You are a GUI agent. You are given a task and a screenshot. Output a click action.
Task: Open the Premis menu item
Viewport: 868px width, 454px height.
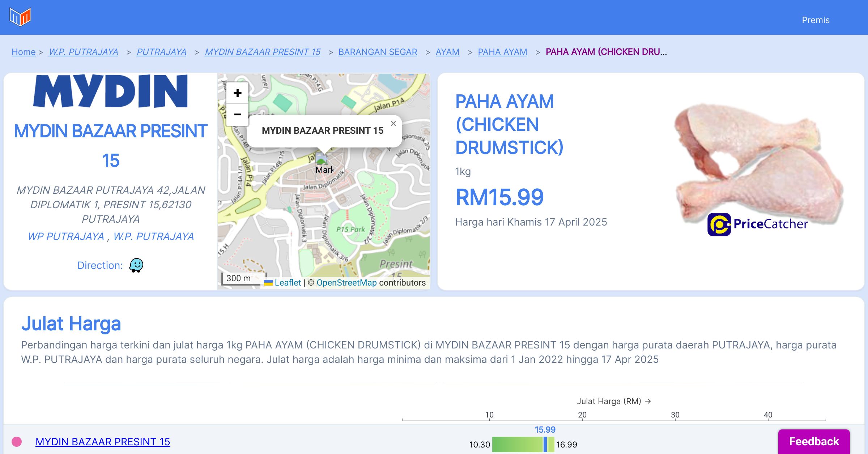[816, 20]
